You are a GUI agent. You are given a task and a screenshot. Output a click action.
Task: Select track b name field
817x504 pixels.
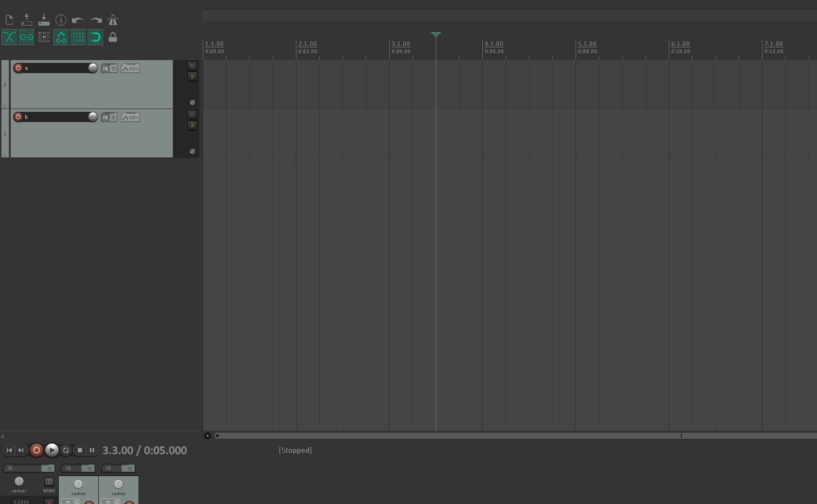point(55,117)
